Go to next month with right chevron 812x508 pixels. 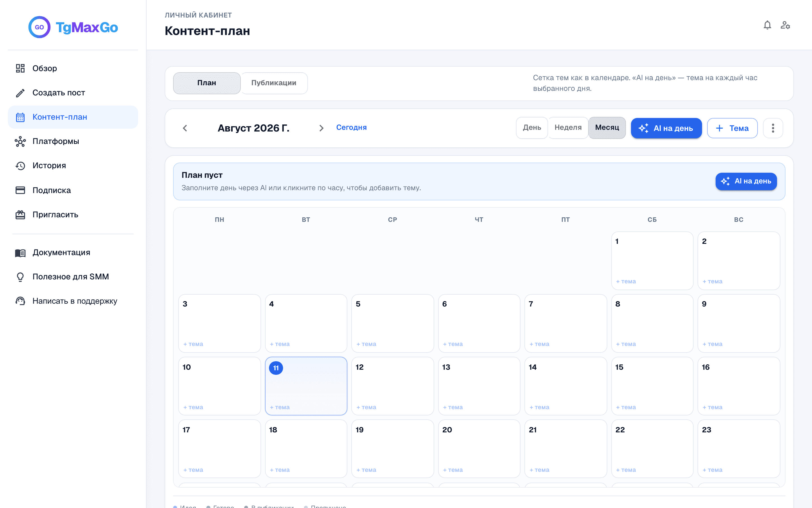click(321, 128)
